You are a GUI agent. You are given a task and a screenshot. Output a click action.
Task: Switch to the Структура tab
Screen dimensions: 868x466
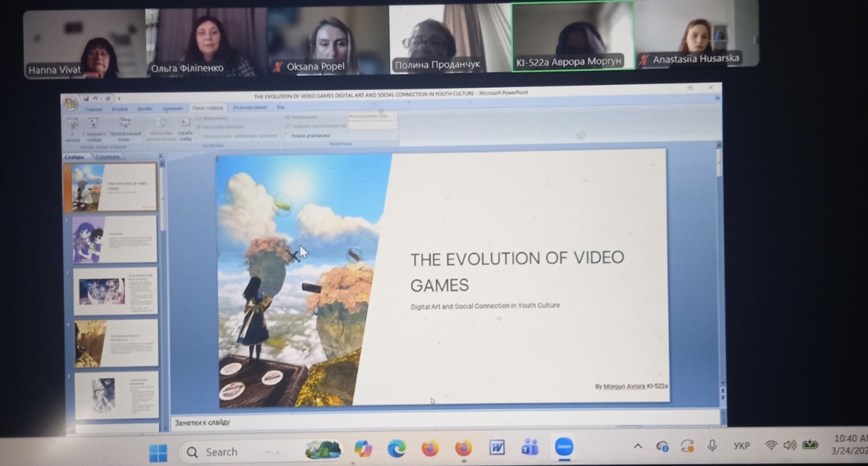pos(108,156)
